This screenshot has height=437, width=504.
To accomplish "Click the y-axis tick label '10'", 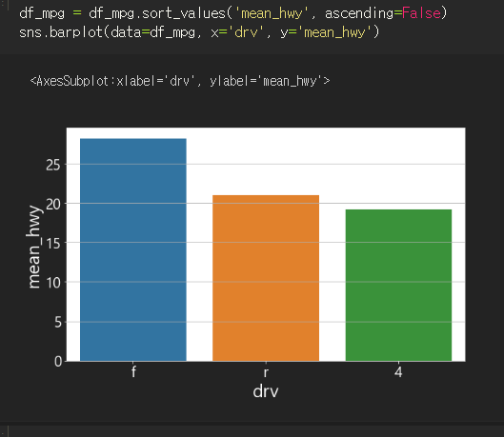I will [x=53, y=283].
